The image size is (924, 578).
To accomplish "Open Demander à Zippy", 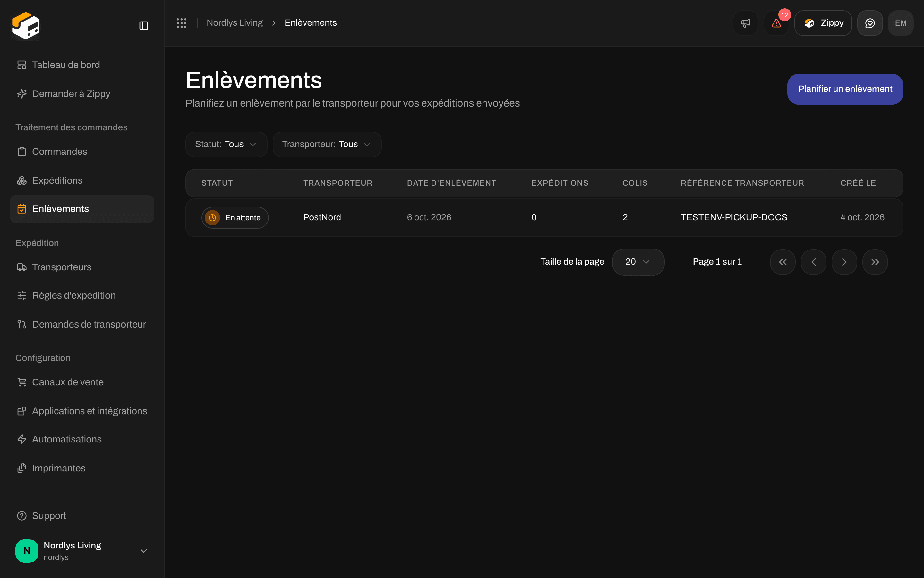I will click(82, 94).
